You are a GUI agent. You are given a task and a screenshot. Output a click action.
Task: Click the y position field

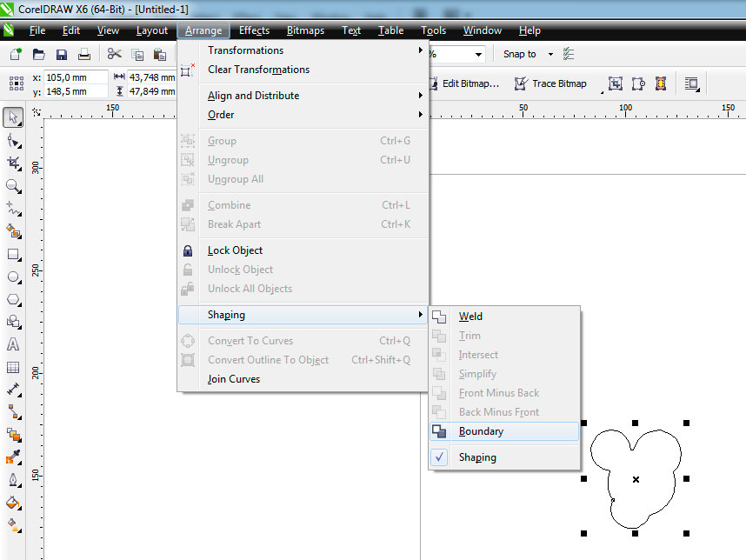coord(76,91)
